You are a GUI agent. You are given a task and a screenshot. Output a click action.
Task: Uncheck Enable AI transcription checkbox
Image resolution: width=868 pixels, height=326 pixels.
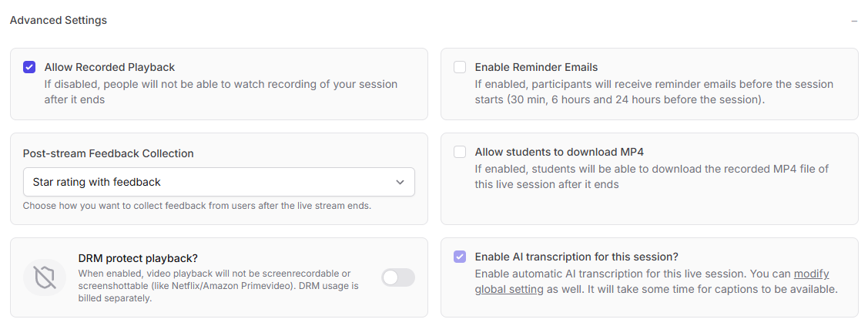460,257
